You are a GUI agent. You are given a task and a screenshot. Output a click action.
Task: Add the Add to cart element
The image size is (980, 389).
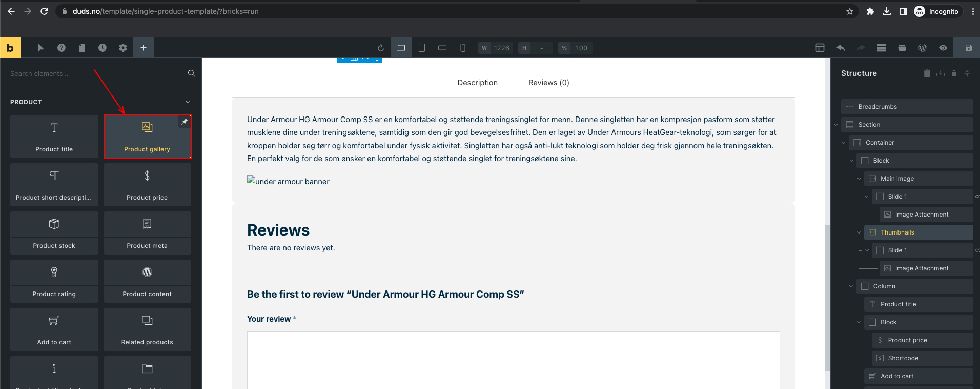[54, 329]
